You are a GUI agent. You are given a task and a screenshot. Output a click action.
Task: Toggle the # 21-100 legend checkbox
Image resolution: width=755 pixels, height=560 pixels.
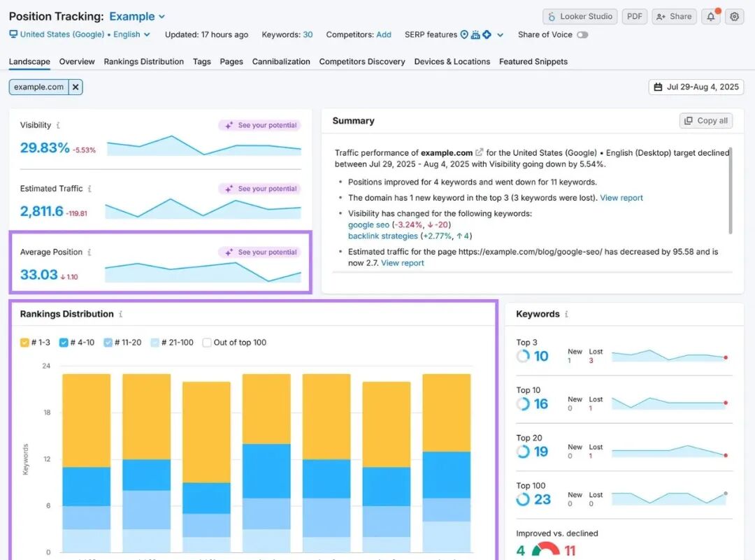tap(154, 343)
